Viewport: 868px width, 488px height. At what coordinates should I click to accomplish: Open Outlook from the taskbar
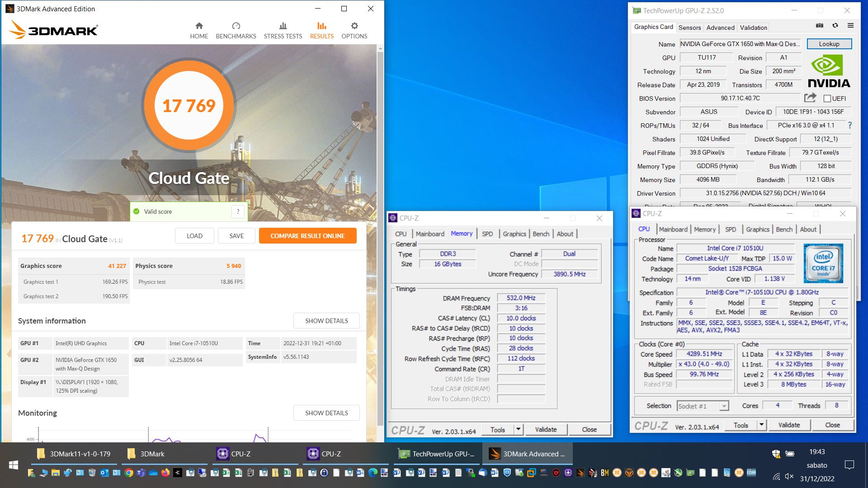[104, 473]
